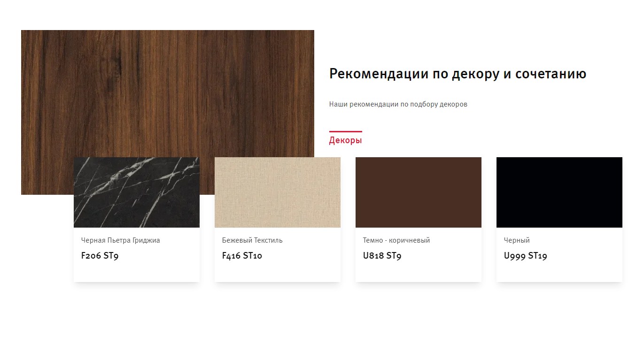Viewport: 644px width, 344px height.
Task: Click the Рекомендации по декору и сочетанию heading
Action: tap(458, 74)
